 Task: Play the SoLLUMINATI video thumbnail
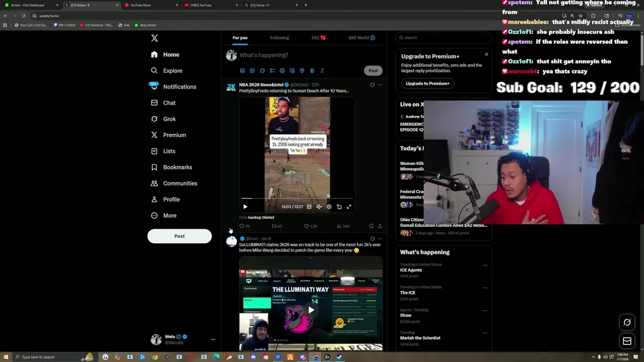coord(311,310)
